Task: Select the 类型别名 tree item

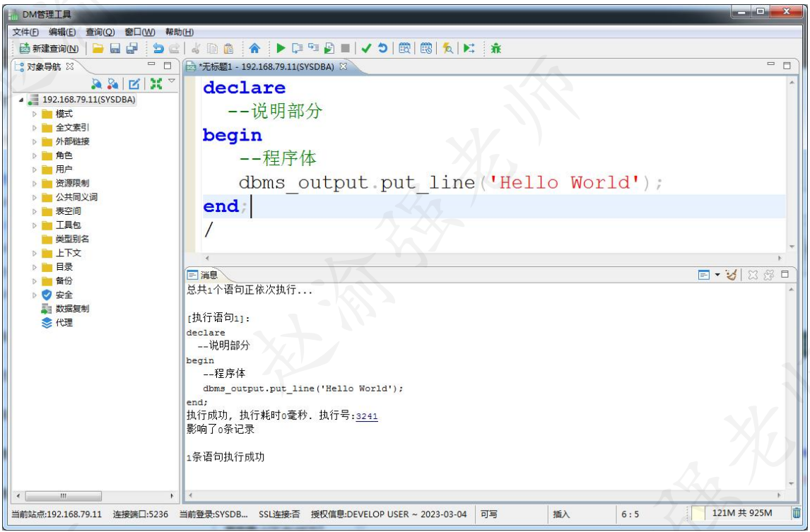Action: pyautogui.click(x=72, y=239)
